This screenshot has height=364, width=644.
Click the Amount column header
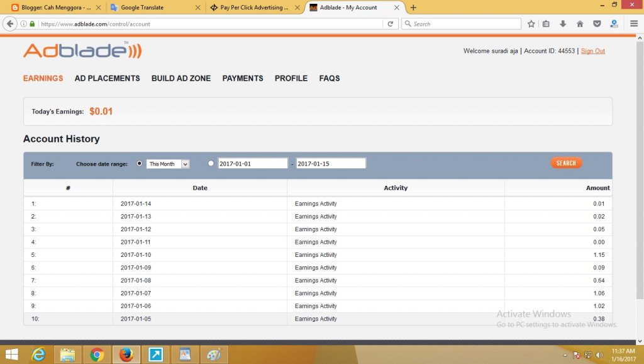(597, 188)
